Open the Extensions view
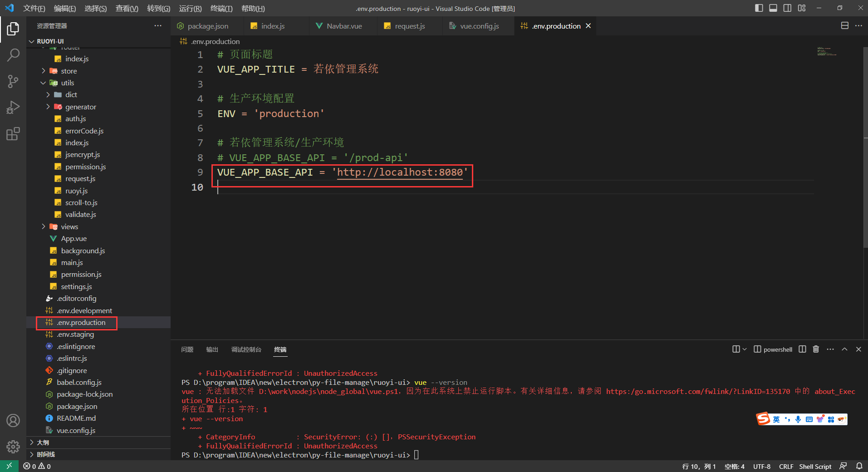Screen dimensions: 868x472 click(13, 134)
